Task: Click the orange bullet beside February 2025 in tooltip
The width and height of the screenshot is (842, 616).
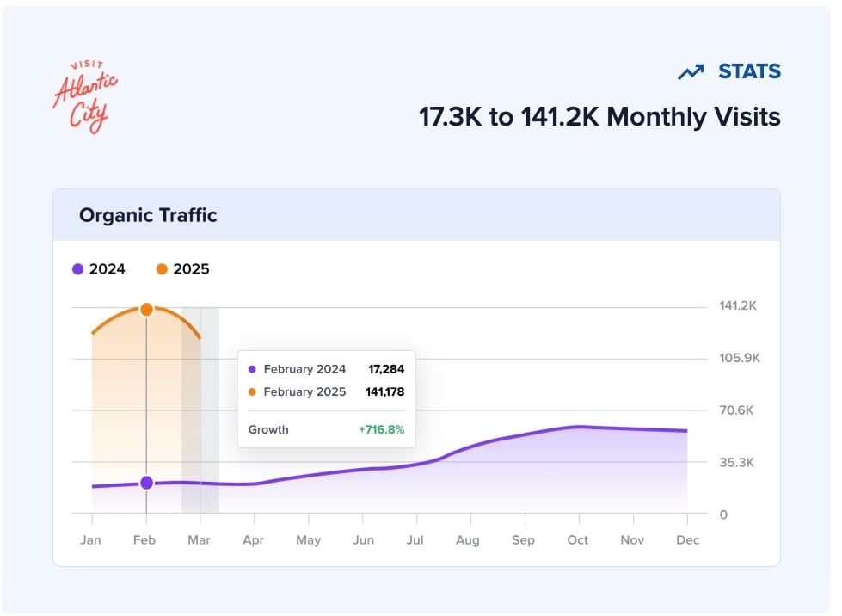Action: 250,391
